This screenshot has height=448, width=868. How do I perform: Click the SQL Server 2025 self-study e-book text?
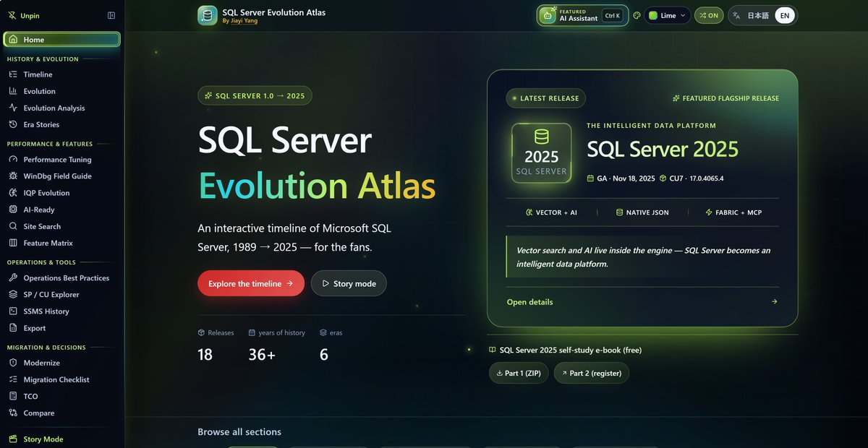click(x=570, y=350)
